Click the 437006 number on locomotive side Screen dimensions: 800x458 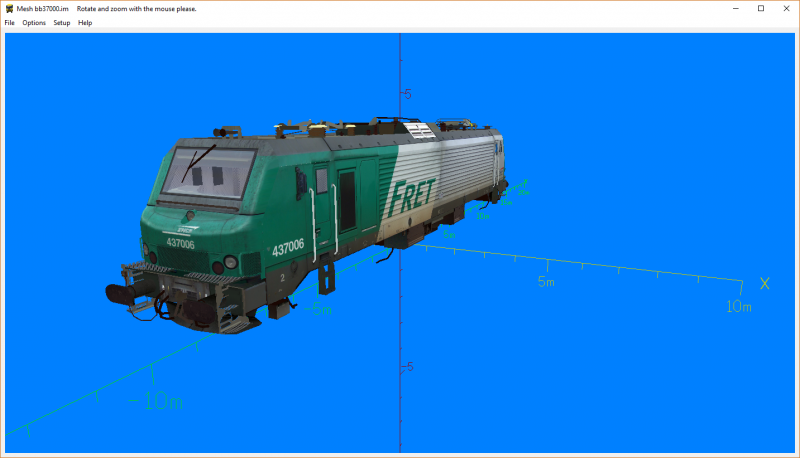288,247
